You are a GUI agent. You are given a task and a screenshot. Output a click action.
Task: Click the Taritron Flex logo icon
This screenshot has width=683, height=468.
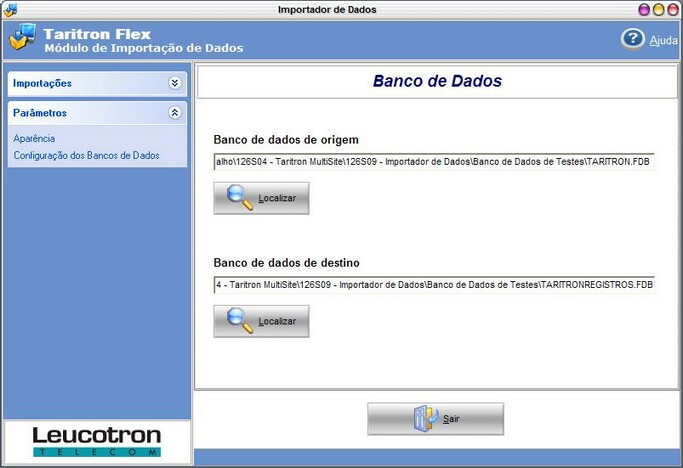point(22,37)
